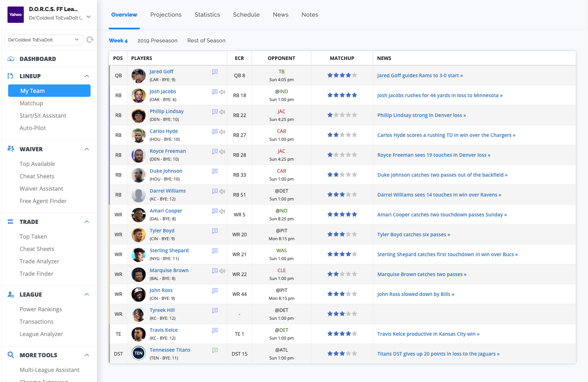
Task: Click the Tennessee Titans TEN logo
Action: (138, 353)
